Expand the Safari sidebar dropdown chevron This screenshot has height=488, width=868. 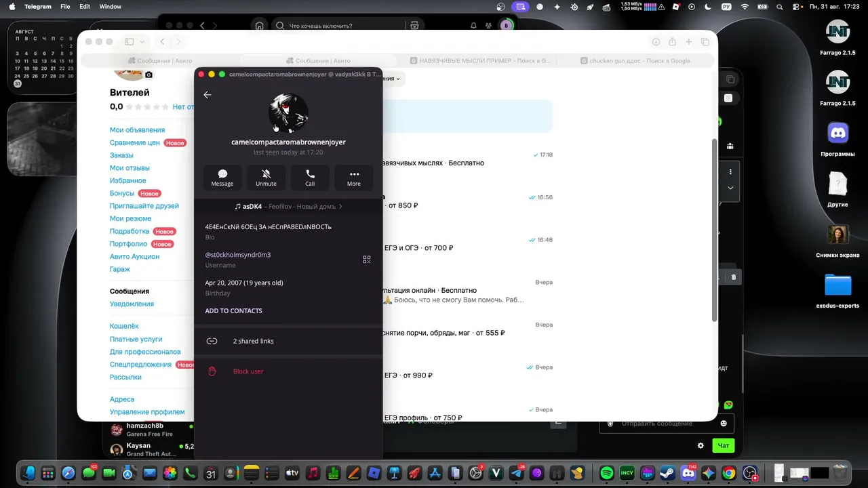click(x=142, y=42)
